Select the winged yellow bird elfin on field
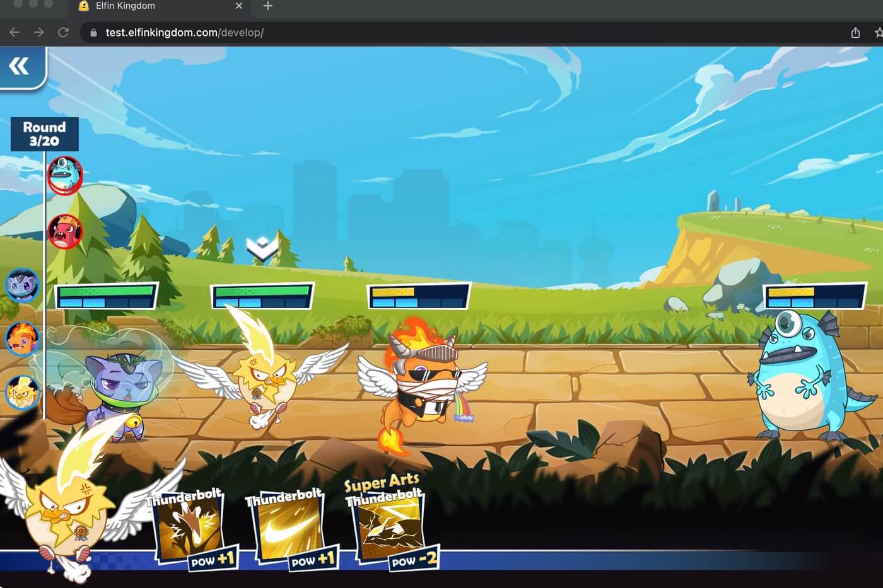883x588 pixels. [265, 378]
